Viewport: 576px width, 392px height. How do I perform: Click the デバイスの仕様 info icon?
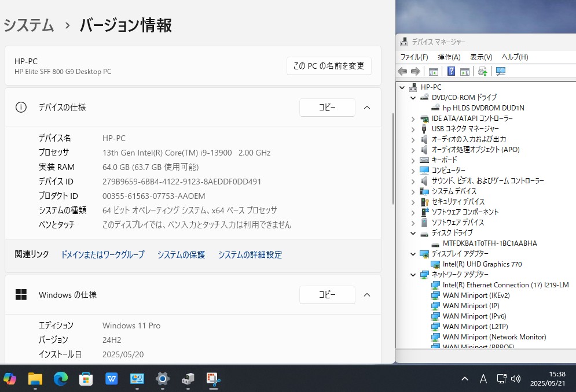[21, 108]
